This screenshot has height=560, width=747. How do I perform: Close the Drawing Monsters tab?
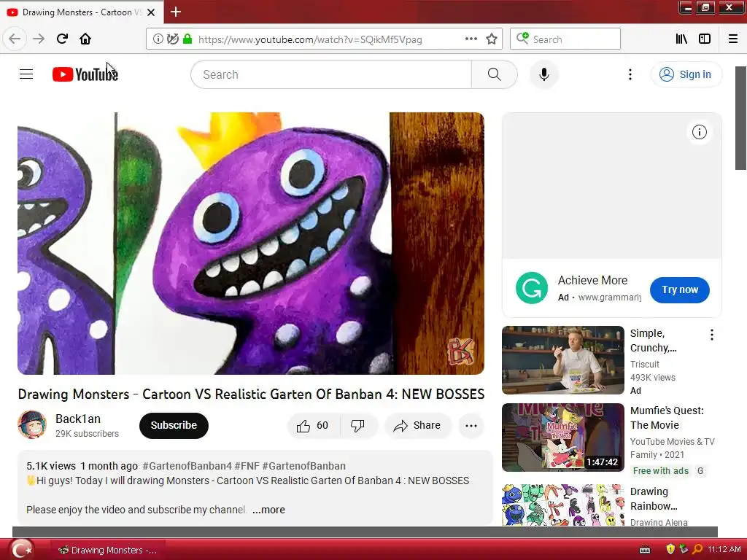coord(151,12)
